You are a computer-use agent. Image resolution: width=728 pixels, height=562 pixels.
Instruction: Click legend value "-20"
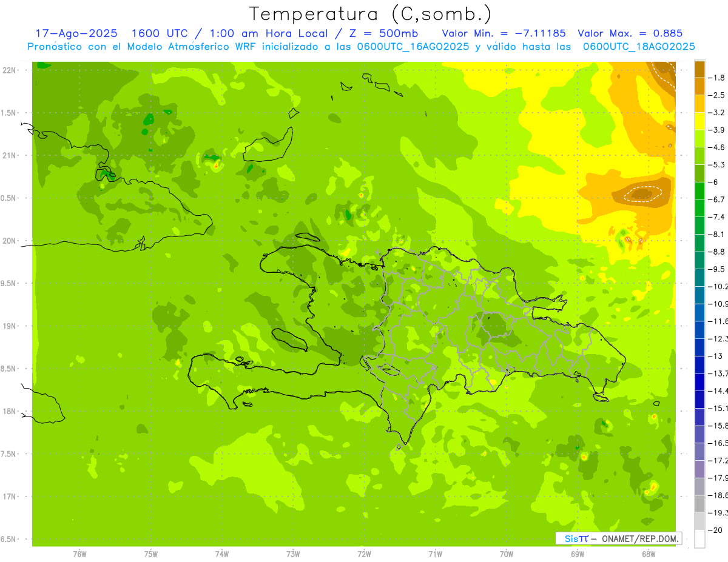coord(715,530)
